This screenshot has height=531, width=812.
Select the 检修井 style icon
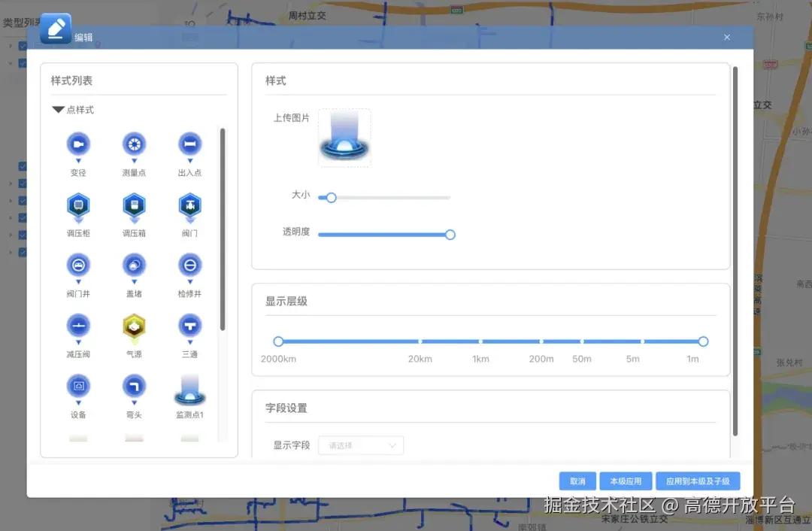pyautogui.click(x=189, y=268)
